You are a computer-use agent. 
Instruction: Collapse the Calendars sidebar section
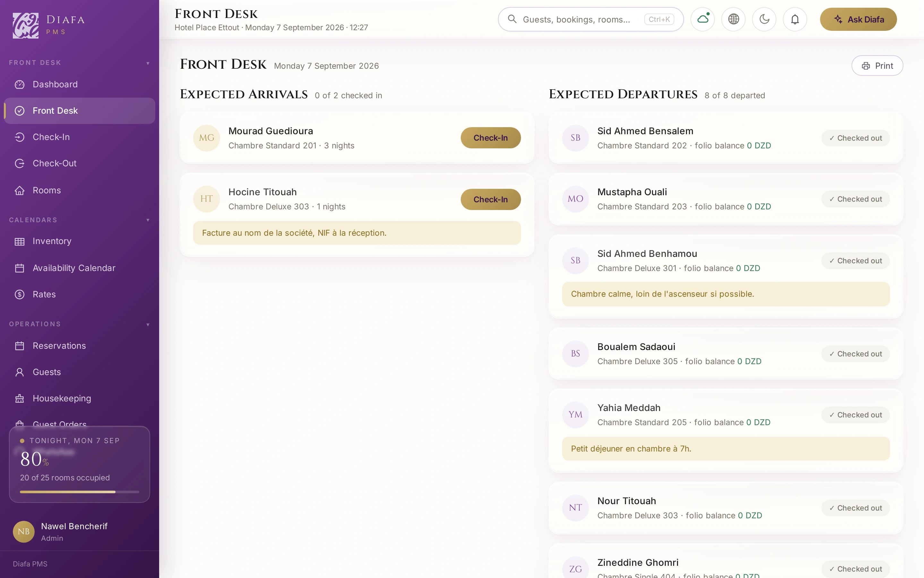point(148,220)
